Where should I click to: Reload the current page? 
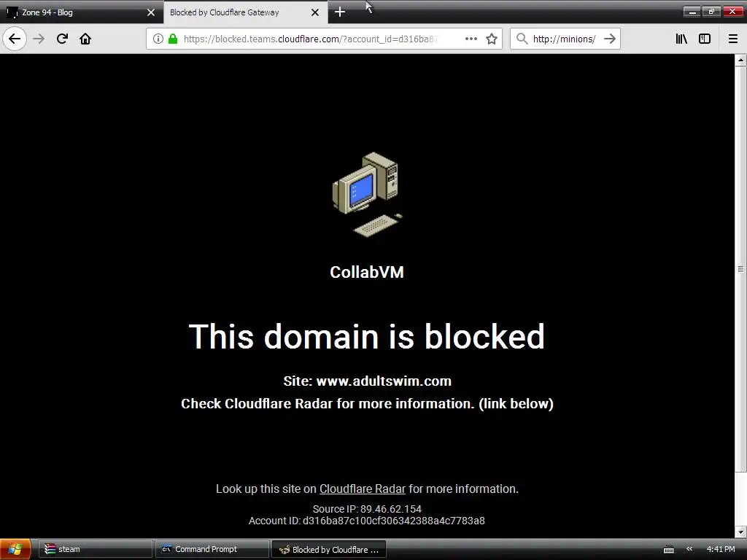click(x=62, y=39)
